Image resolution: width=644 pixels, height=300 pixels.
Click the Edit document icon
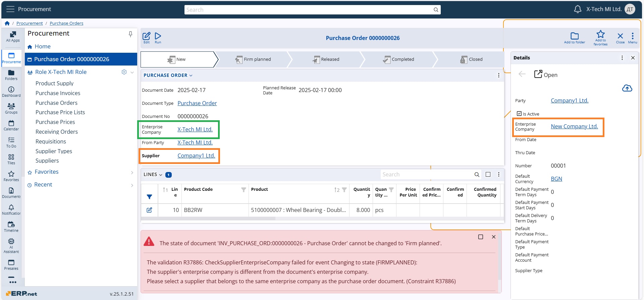(x=147, y=38)
